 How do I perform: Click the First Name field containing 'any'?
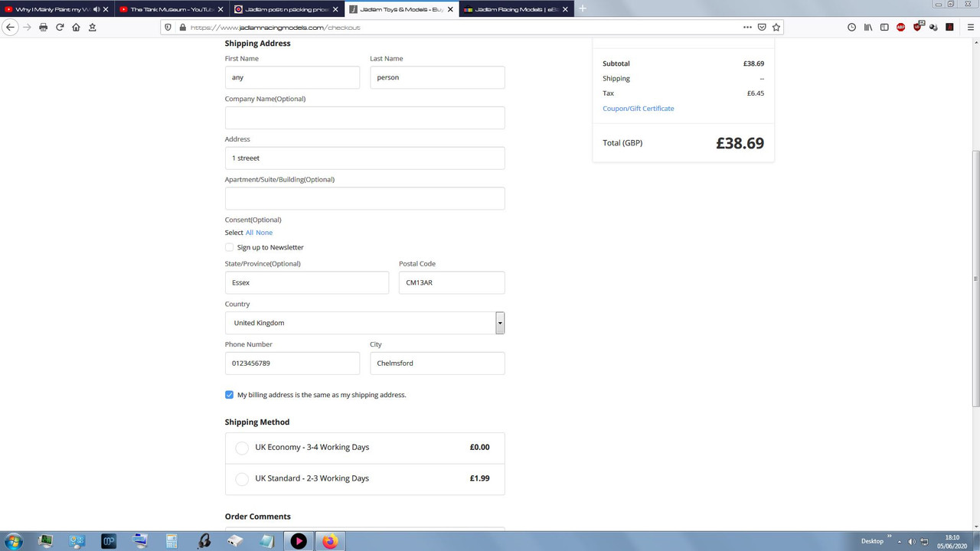pyautogui.click(x=292, y=77)
